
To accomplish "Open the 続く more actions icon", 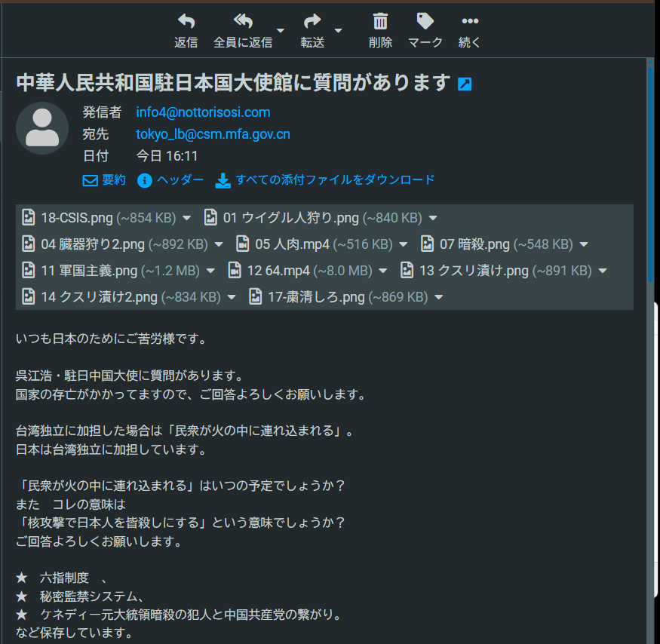I will coord(469,22).
